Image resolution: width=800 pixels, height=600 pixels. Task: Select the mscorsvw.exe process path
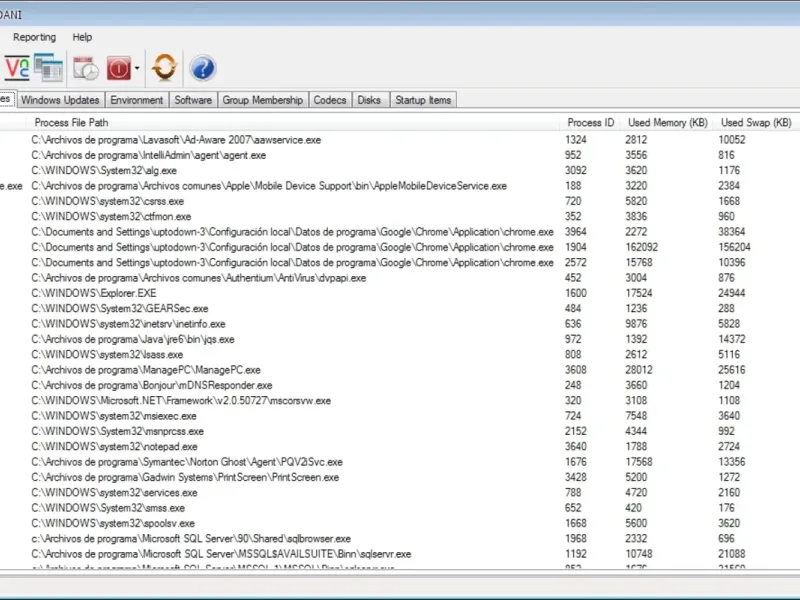point(181,401)
